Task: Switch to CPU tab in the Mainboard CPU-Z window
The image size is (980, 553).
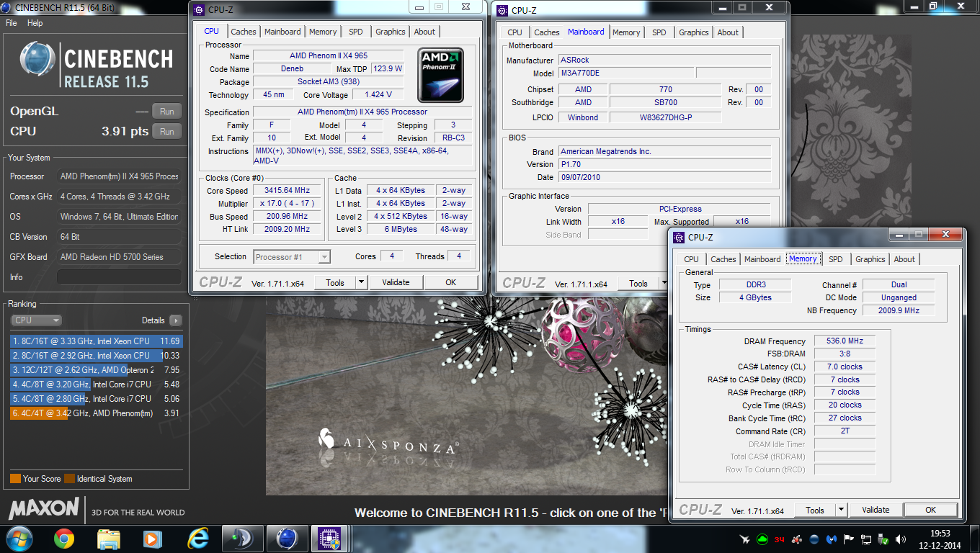Action: (x=514, y=32)
